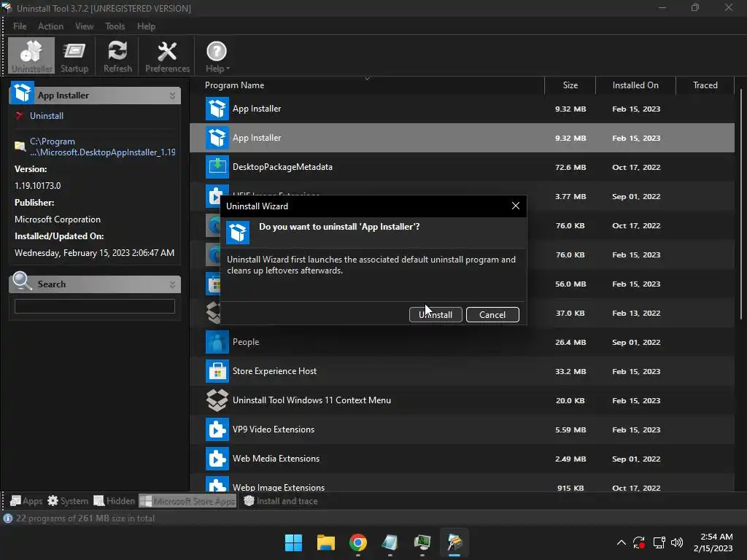This screenshot has height=560, width=747.
Task: Switch to the Apps tab
Action: coord(26,501)
